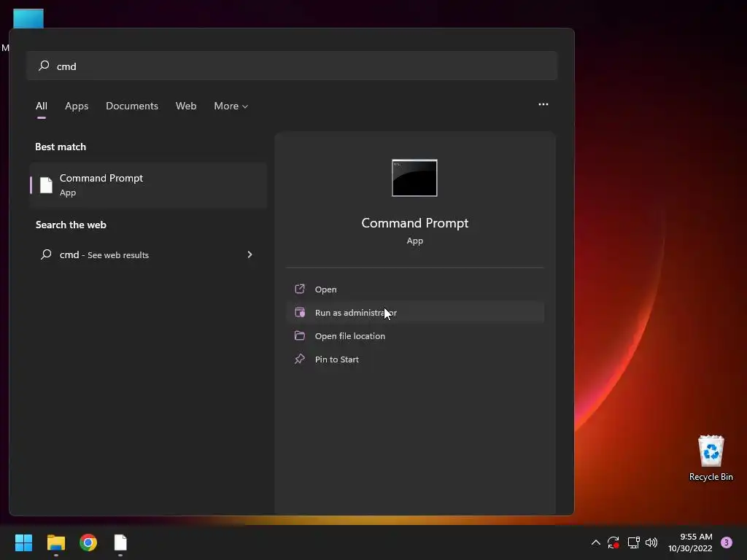Viewport: 747px width, 560px height.
Task: Open the notification badge showing 3
Action: 727,542
